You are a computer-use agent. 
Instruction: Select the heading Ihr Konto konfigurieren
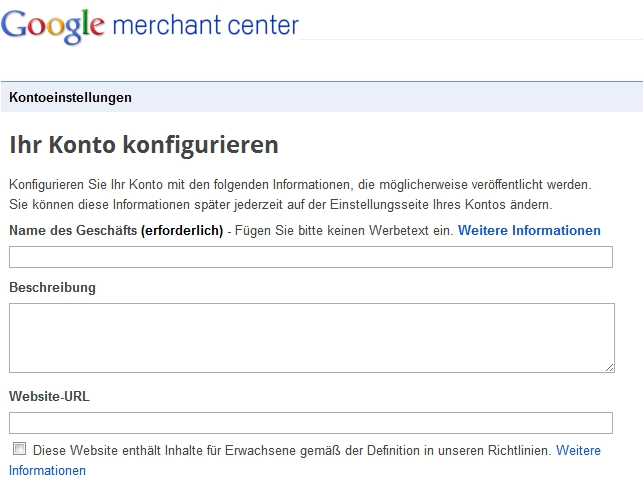point(144,145)
